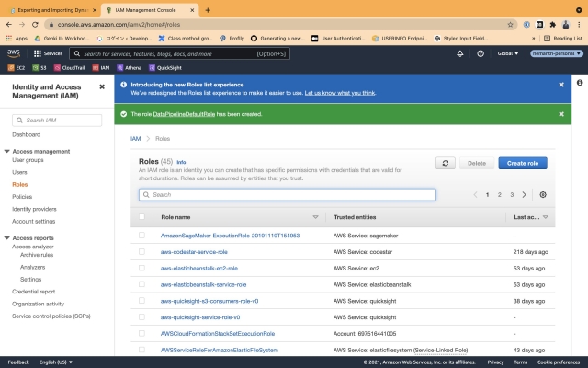
Task: Open the Apps bookmark shortcut
Action: pos(17,39)
